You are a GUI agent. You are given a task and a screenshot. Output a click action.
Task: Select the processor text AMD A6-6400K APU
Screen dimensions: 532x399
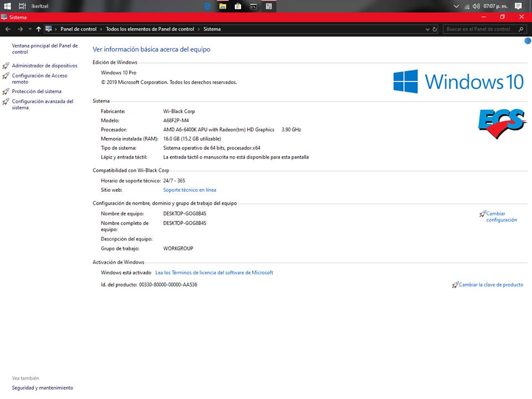tap(219, 130)
